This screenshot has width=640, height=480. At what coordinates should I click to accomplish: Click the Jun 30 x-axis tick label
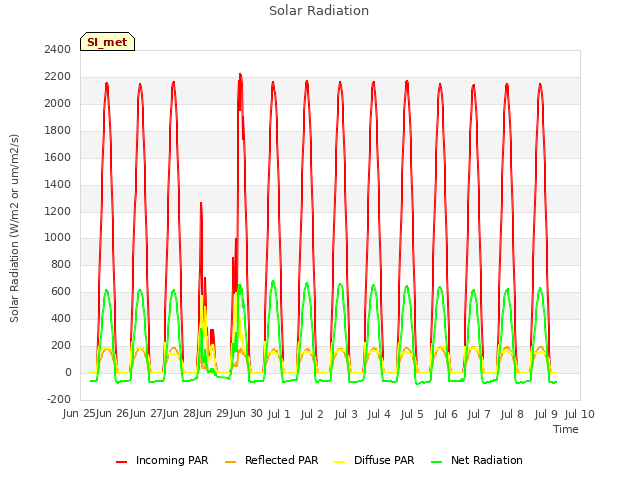pos(247,413)
